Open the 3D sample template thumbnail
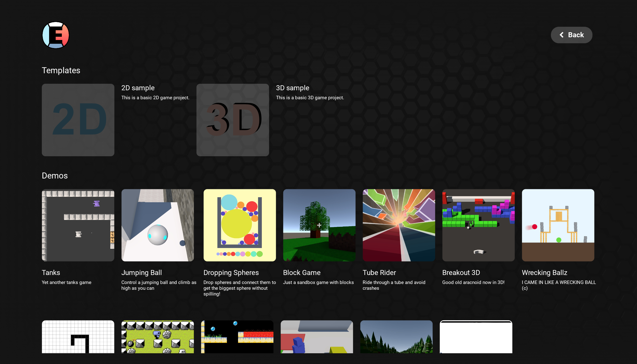Screen dimensions: 637x364 [x=233, y=120]
